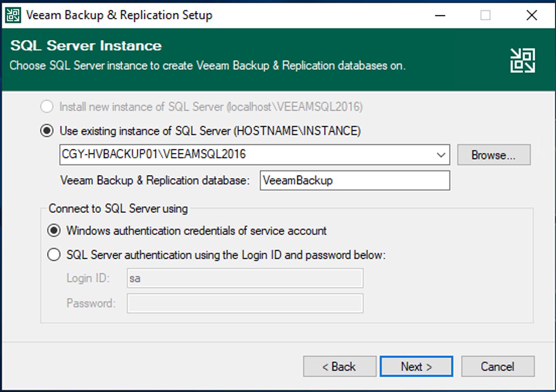Image resolution: width=556 pixels, height=392 pixels.
Task: Click the Login ID field containing sa
Action: click(x=245, y=278)
